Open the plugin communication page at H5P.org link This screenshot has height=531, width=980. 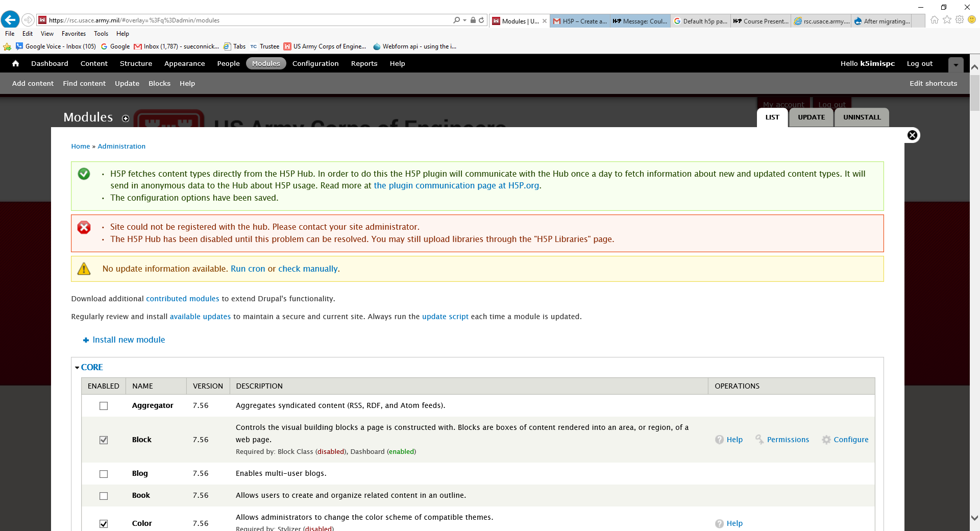point(456,186)
